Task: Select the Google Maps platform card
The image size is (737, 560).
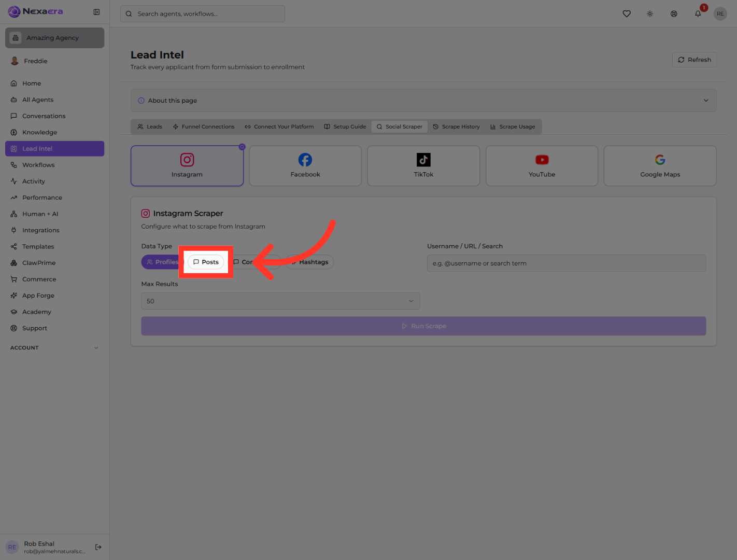Action: click(x=660, y=166)
